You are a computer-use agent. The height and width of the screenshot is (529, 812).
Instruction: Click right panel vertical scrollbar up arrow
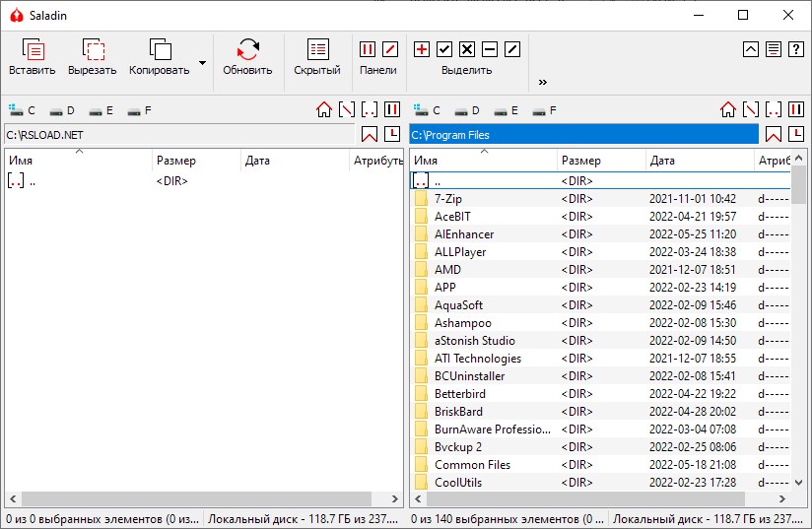798,158
